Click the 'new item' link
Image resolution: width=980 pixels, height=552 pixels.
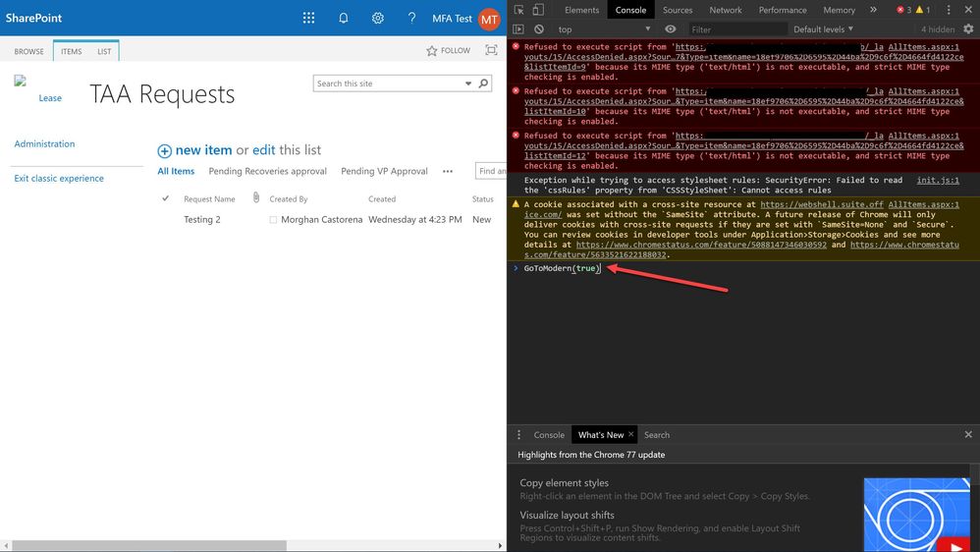(x=203, y=150)
